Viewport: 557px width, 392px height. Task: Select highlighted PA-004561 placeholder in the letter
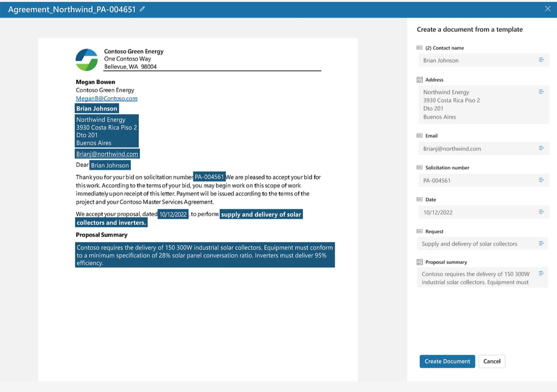(x=209, y=177)
